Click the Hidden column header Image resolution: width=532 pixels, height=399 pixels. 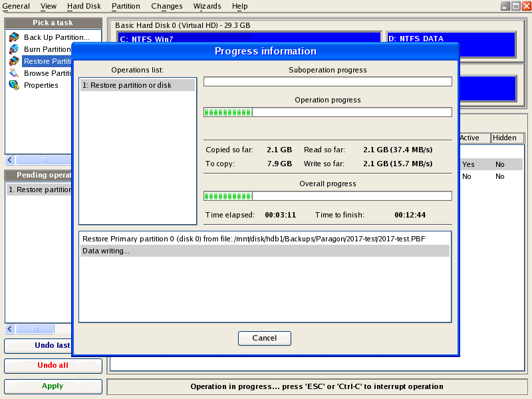pyautogui.click(x=505, y=138)
